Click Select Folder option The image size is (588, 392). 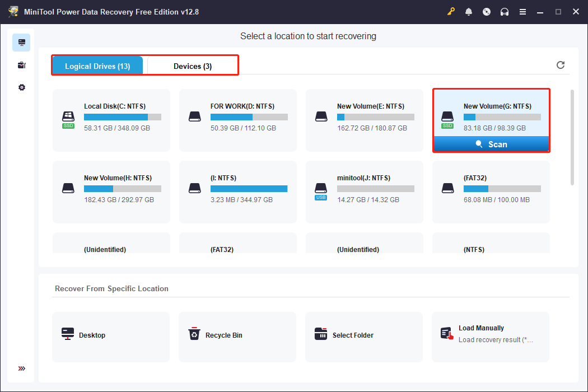(363, 335)
